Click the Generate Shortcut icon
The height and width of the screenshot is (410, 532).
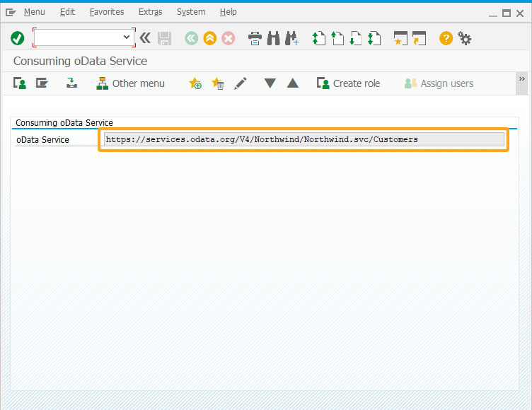point(419,38)
